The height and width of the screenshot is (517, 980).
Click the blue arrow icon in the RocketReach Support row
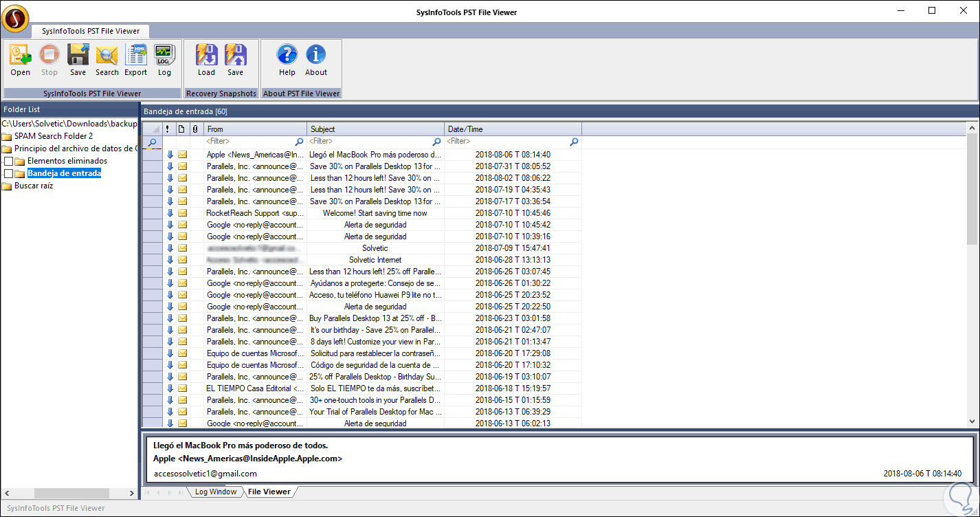[170, 213]
